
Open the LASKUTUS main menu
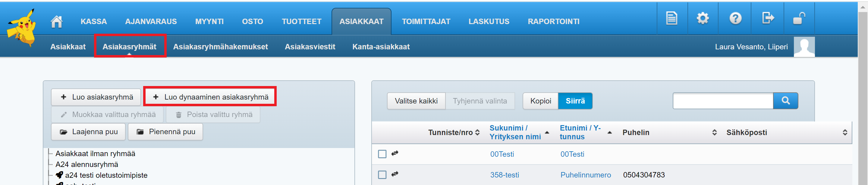[x=489, y=22]
